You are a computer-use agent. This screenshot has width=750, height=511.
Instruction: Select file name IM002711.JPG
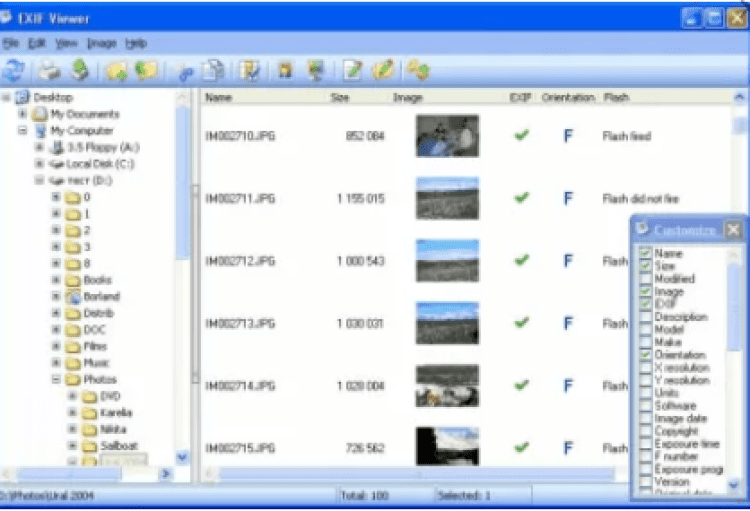pyautogui.click(x=240, y=199)
